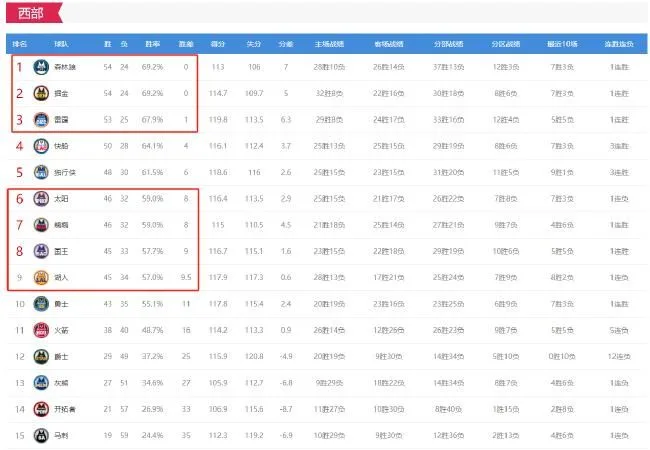Click the 球队 column header
The width and height of the screenshot is (650, 450).
click(61, 44)
